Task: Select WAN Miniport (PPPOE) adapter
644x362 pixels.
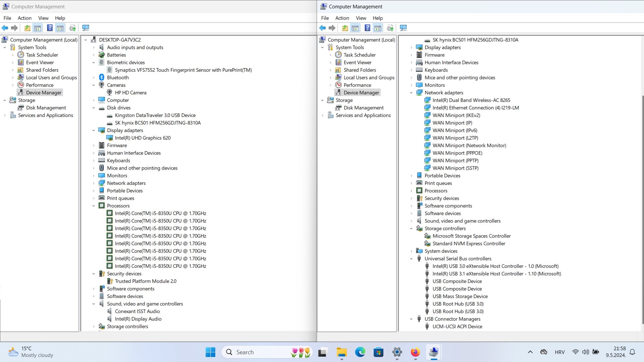Action: pyautogui.click(x=458, y=153)
